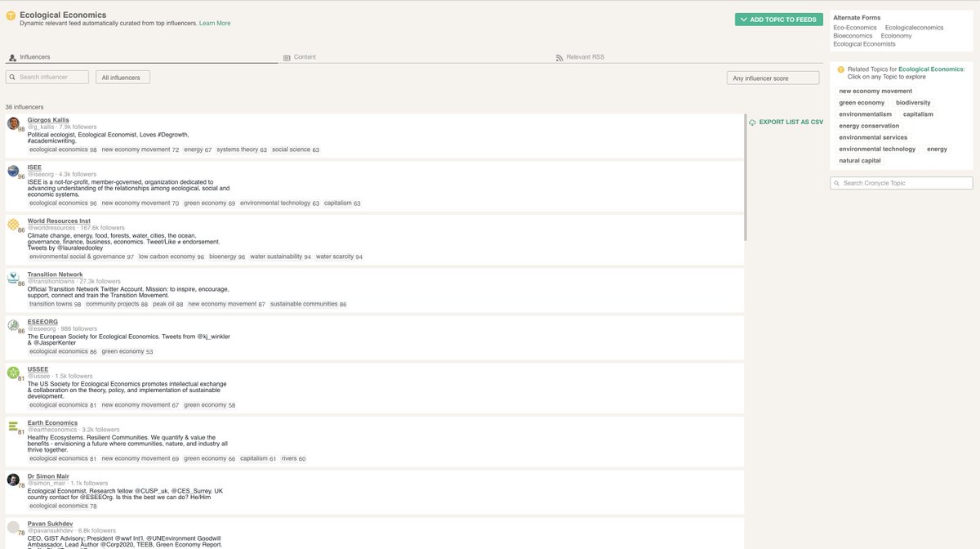Click Giorgos Kallis social science 63 tag

[x=296, y=150]
